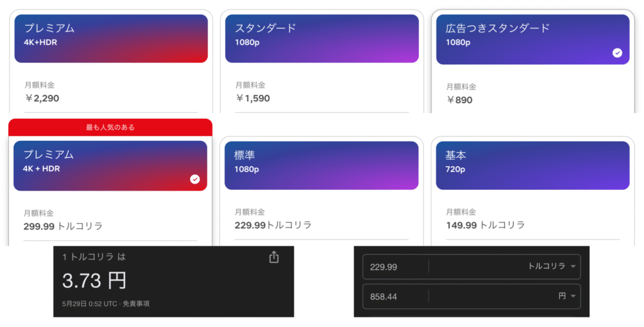644x327 pixels.
Task: Click the 3.73 円 exchange rate value
Action: point(94,280)
